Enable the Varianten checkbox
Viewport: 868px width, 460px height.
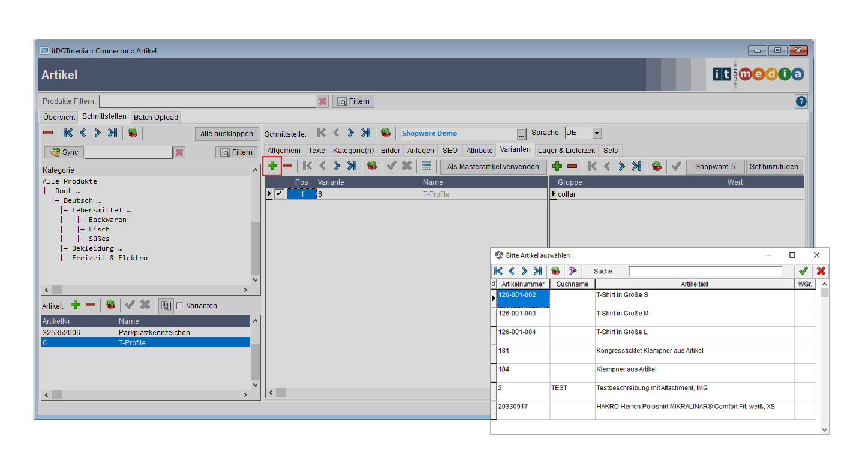tap(179, 306)
